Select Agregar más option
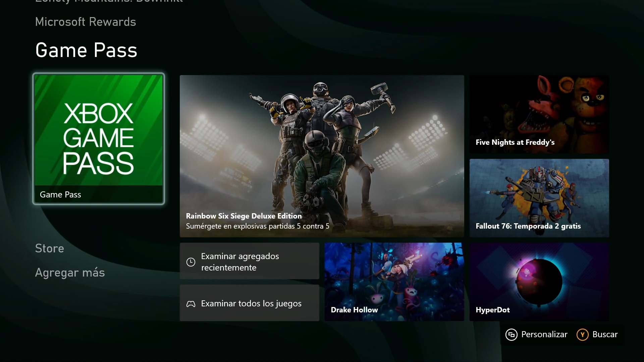Viewport: 644px width, 362px height. pos(70,273)
